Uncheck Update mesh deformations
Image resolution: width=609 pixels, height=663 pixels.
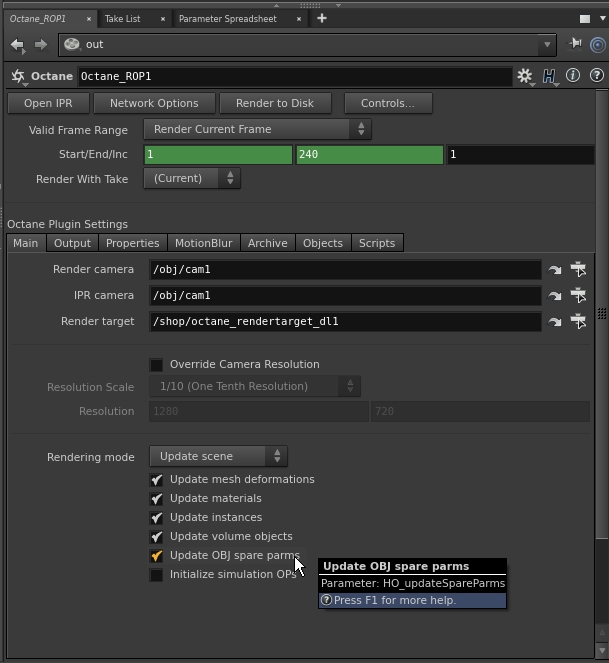click(x=156, y=480)
